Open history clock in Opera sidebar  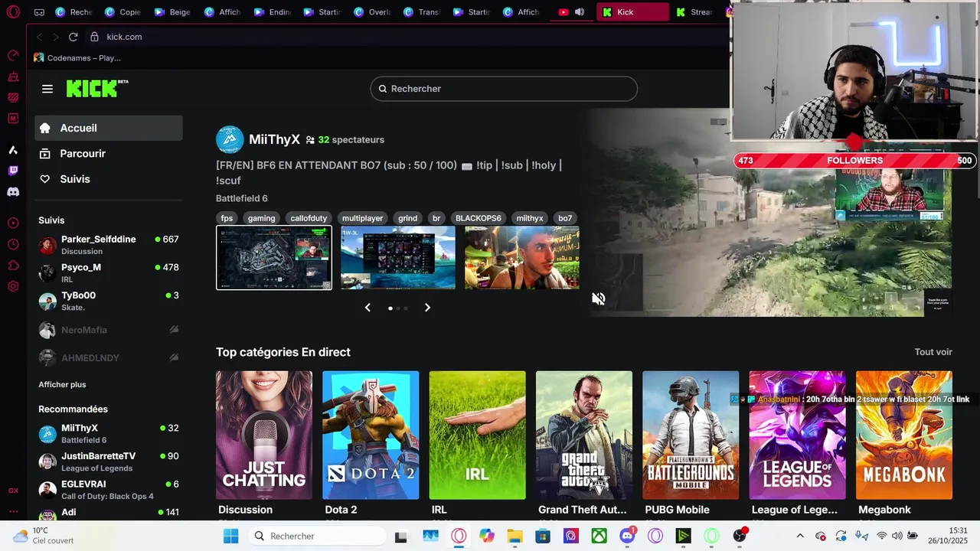[13, 244]
